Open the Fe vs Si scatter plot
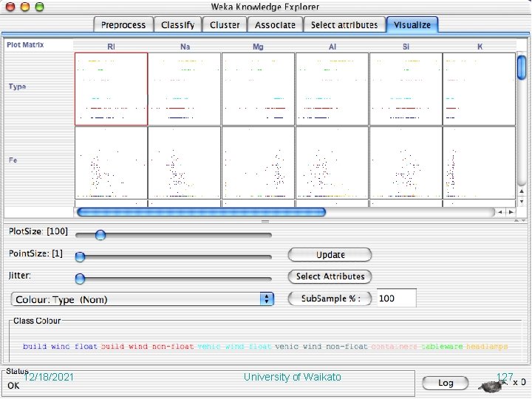The width and height of the screenshot is (532, 399). tap(406, 163)
